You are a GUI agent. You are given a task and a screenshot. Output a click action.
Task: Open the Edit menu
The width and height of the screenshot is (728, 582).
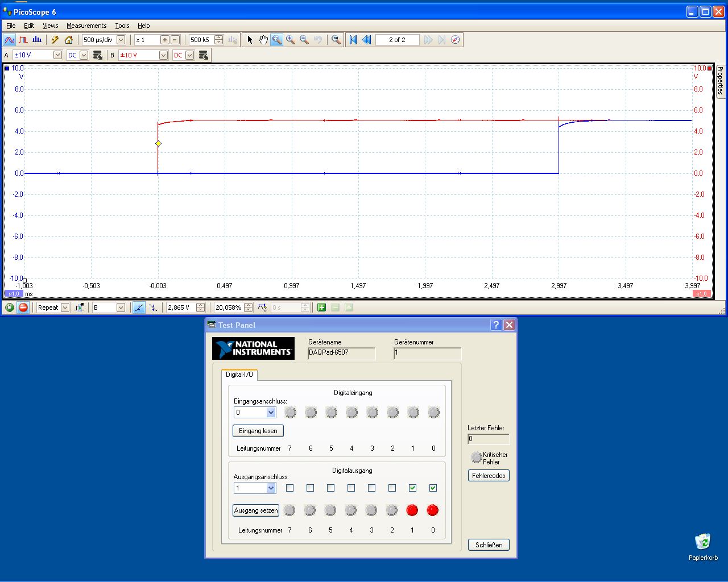pos(29,26)
